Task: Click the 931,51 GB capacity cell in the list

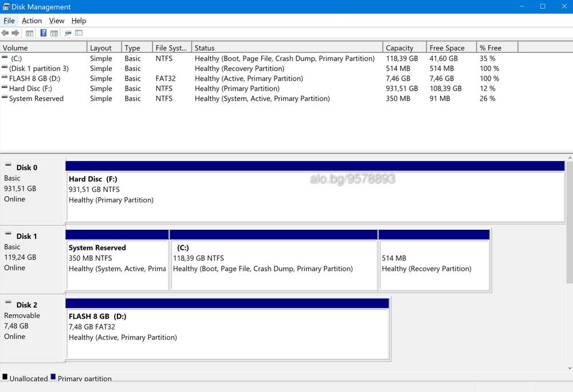Action: [402, 88]
